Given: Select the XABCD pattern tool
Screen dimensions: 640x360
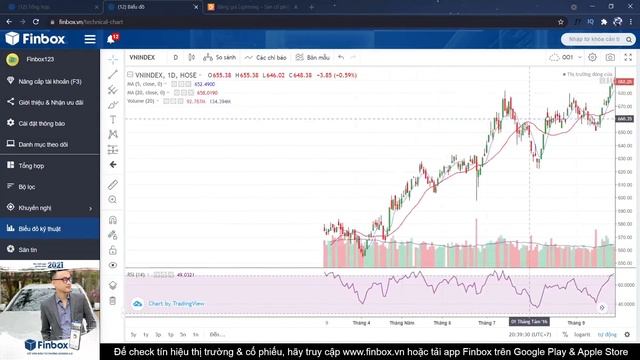Looking at the screenshot, I should 113,134.
